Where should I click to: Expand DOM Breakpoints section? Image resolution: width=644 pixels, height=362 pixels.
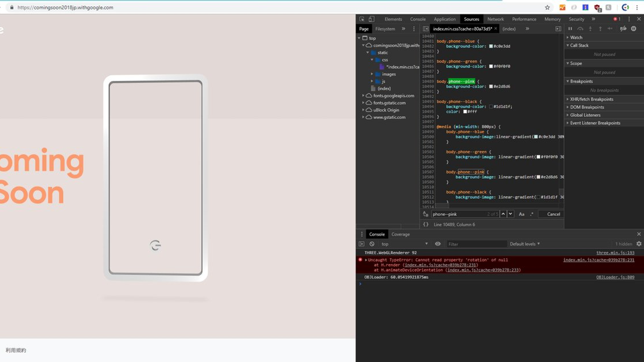click(604, 107)
